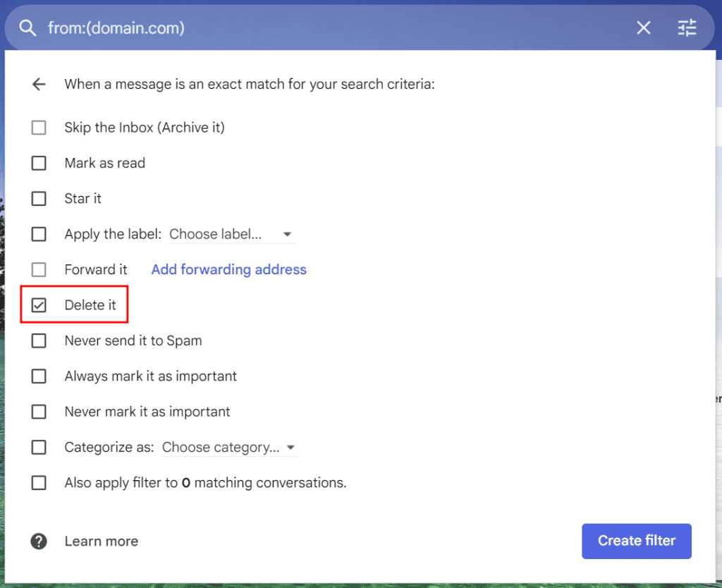Enable the Forward it option

pos(39,269)
